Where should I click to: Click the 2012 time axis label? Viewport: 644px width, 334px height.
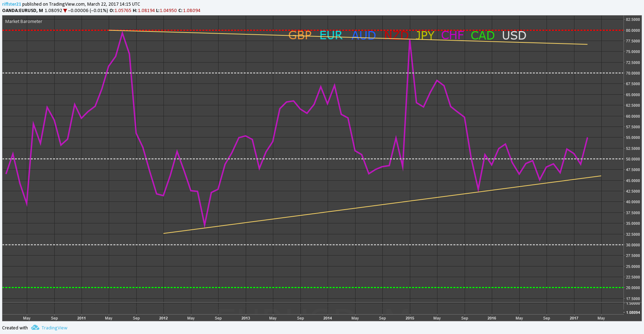[163, 318]
